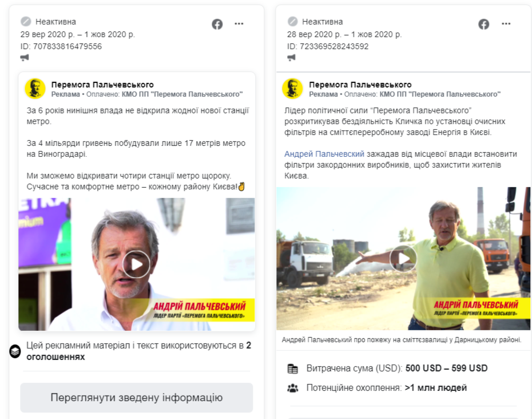Open three-dot menu on left ad card
Screen dimensions: 532x419
pyautogui.click(x=239, y=24)
